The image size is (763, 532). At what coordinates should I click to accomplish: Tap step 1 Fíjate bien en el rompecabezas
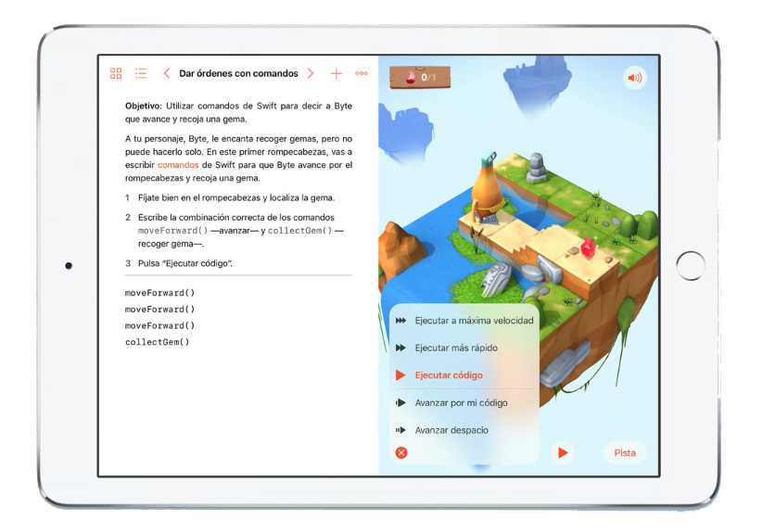pyautogui.click(x=236, y=198)
